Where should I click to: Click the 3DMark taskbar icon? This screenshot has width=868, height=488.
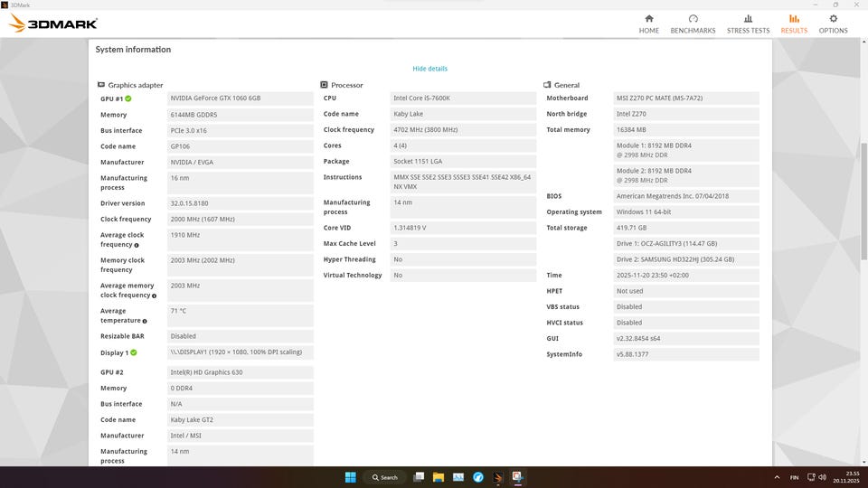(497, 477)
